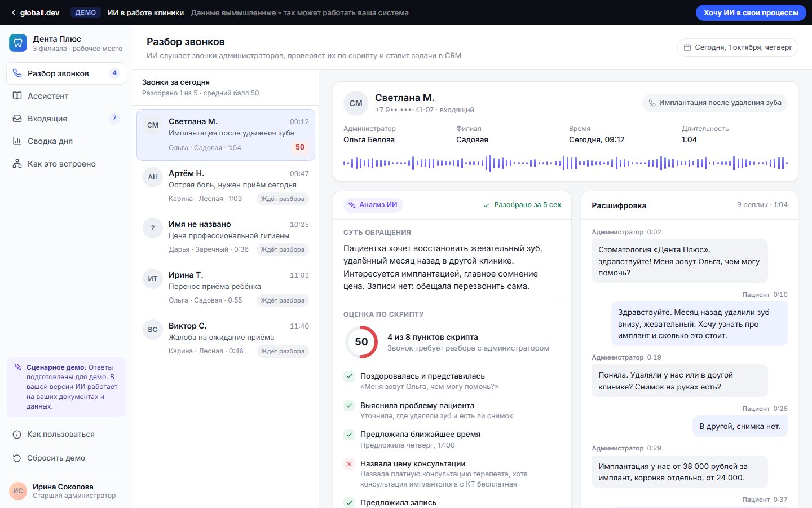Screen dimensions: 812x508
Task: Click checkmark for Выяснила проблему пациента
Action: (x=349, y=406)
